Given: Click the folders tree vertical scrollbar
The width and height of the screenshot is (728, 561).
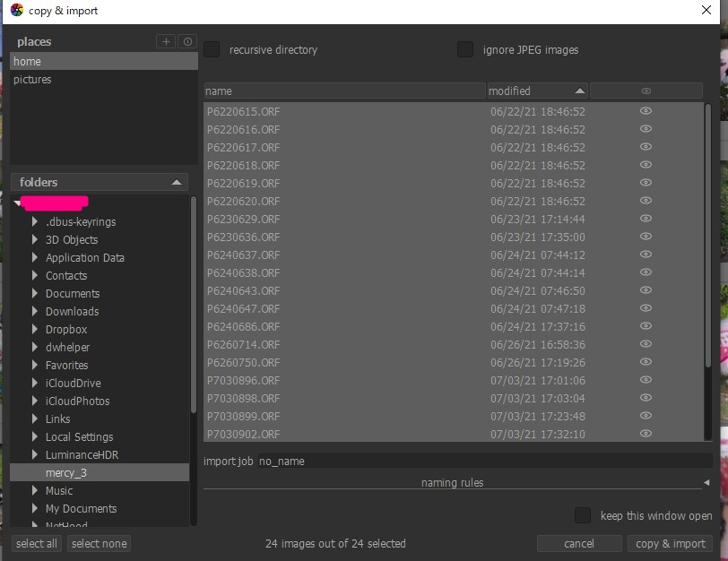Looking at the screenshot, I should 193,304.
